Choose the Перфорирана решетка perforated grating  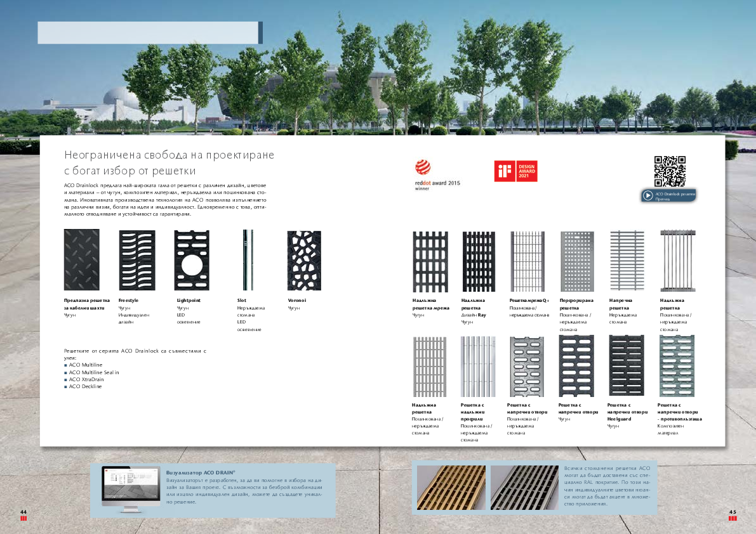click(x=577, y=261)
